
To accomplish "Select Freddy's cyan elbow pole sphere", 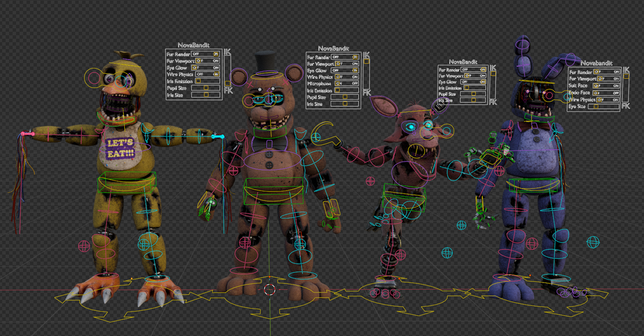I will (316, 138).
